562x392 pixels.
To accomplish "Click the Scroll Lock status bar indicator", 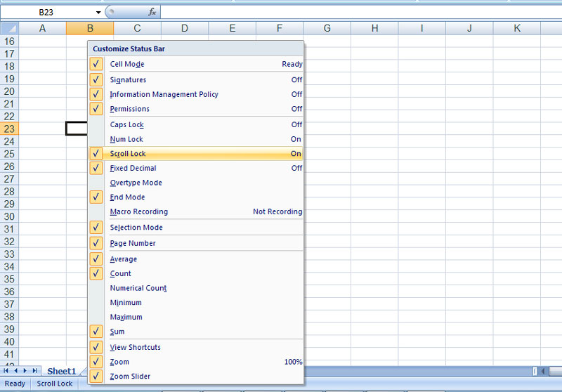I will (x=55, y=384).
